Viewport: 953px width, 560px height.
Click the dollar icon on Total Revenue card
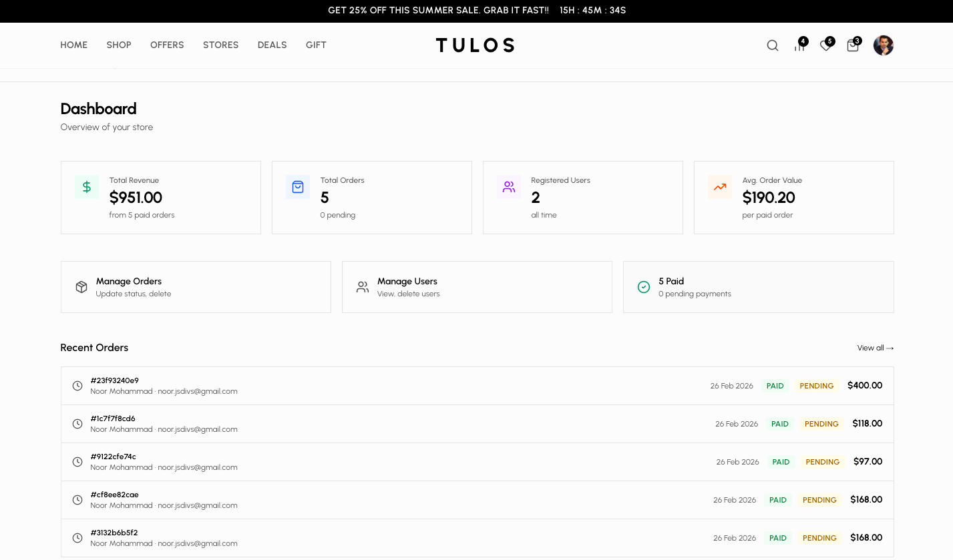[86, 187]
